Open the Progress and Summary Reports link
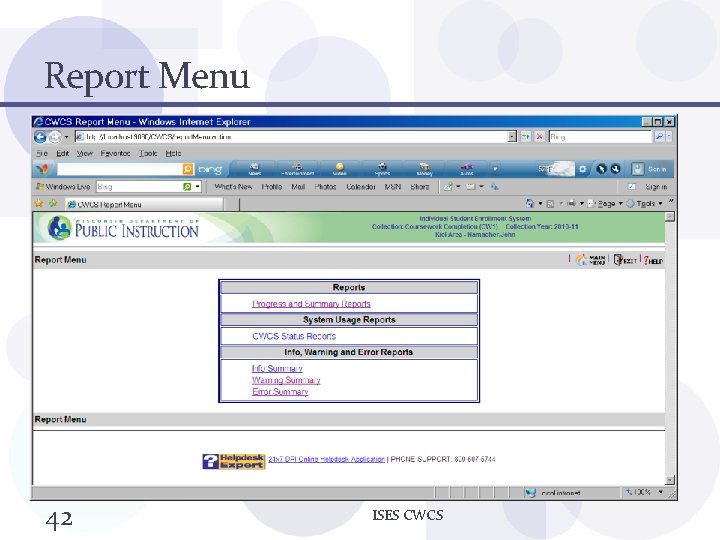This screenshot has height=540, width=720. (311, 304)
